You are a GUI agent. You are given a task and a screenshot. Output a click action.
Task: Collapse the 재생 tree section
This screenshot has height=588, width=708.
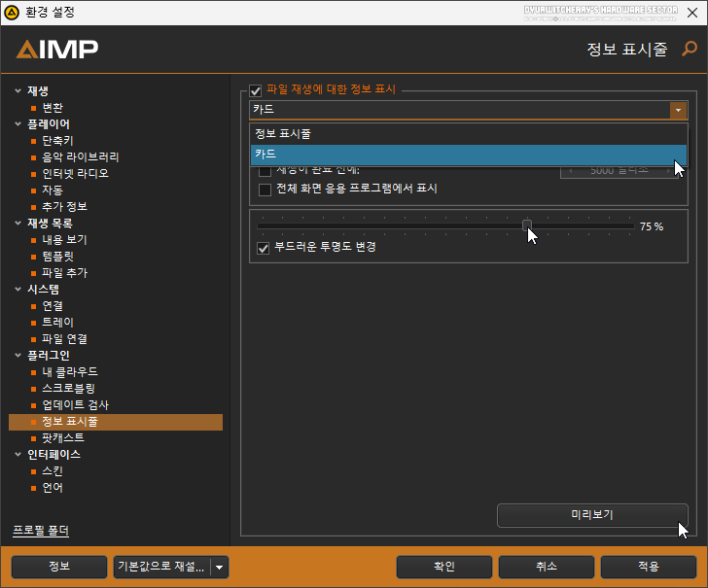tap(18, 90)
